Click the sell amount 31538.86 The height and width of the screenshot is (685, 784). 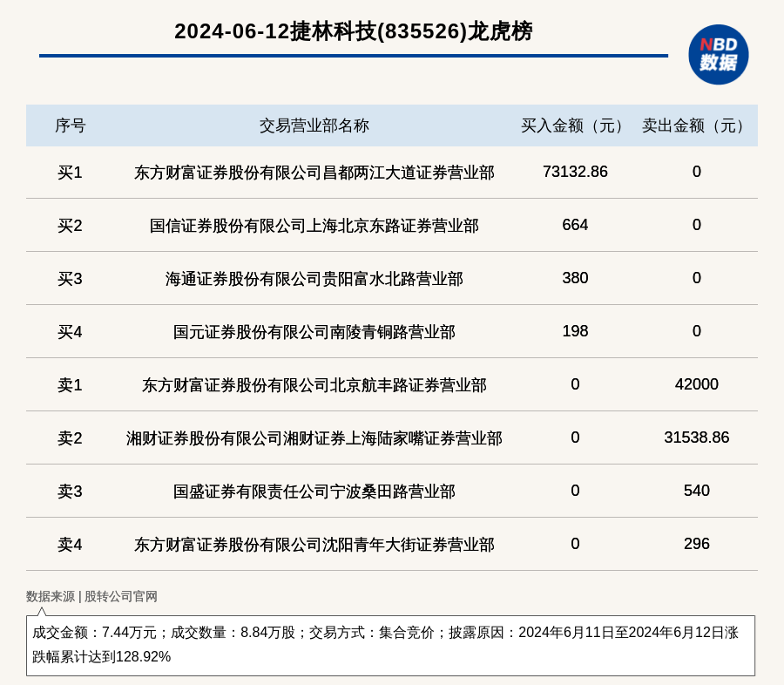(697, 437)
